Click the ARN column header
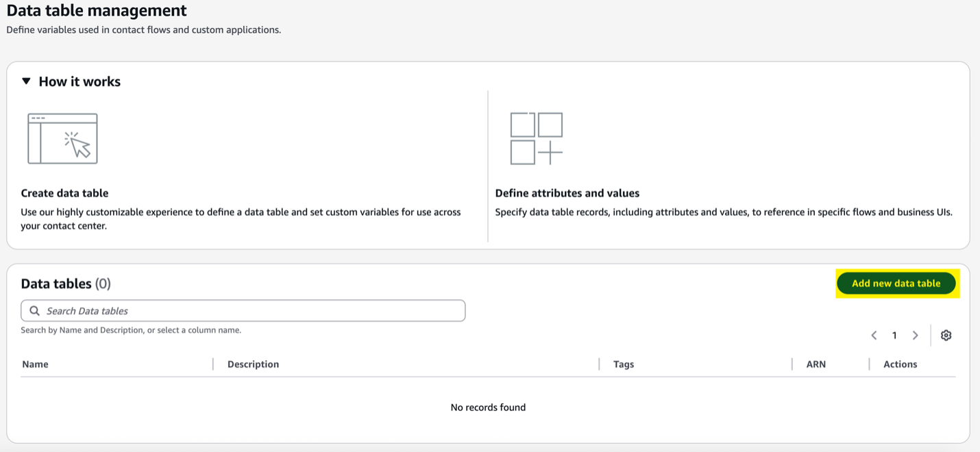This screenshot has height=452, width=980. pos(816,364)
